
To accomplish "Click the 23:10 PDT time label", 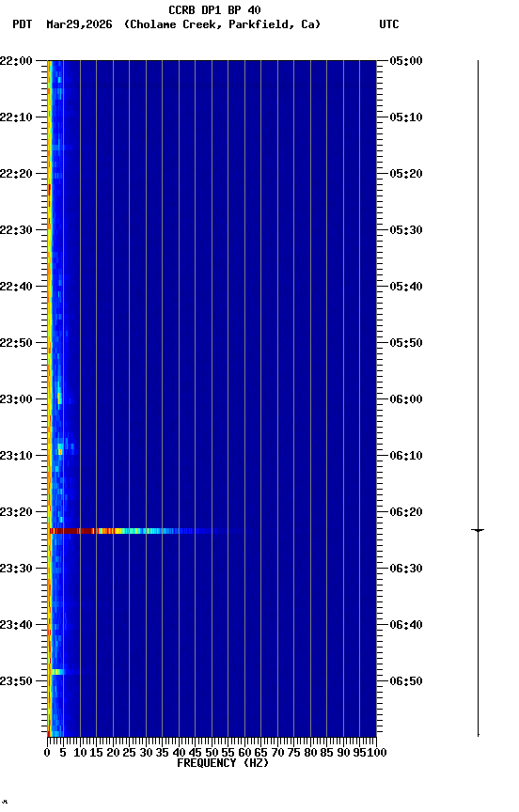I will tap(16, 456).
